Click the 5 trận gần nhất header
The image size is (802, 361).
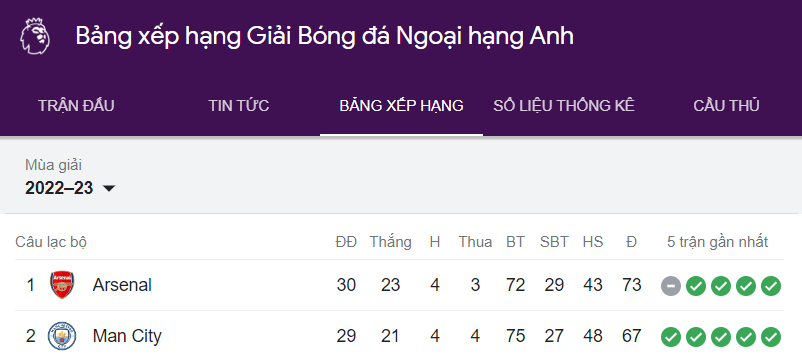point(718,241)
